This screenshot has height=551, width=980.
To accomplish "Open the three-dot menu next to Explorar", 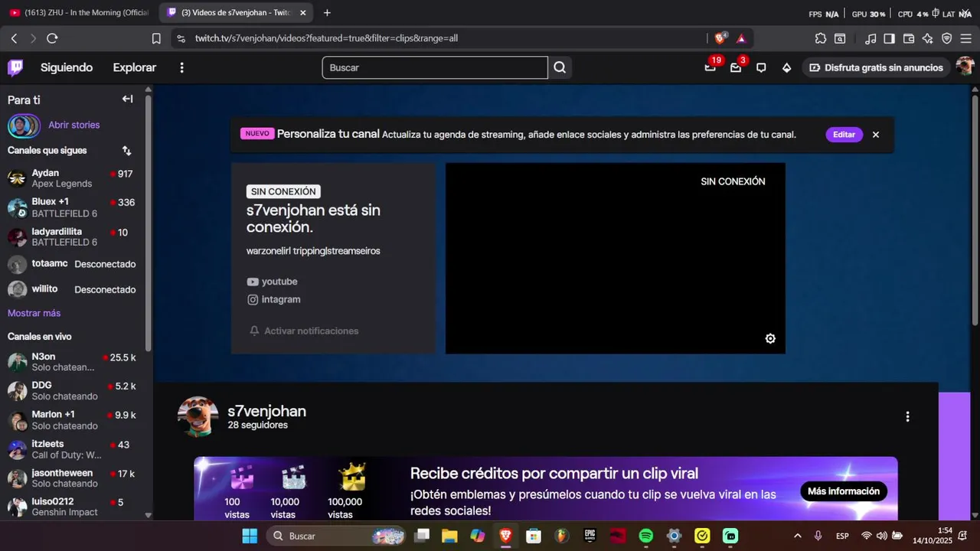I will pyautogui.click(x=181, y=67).
